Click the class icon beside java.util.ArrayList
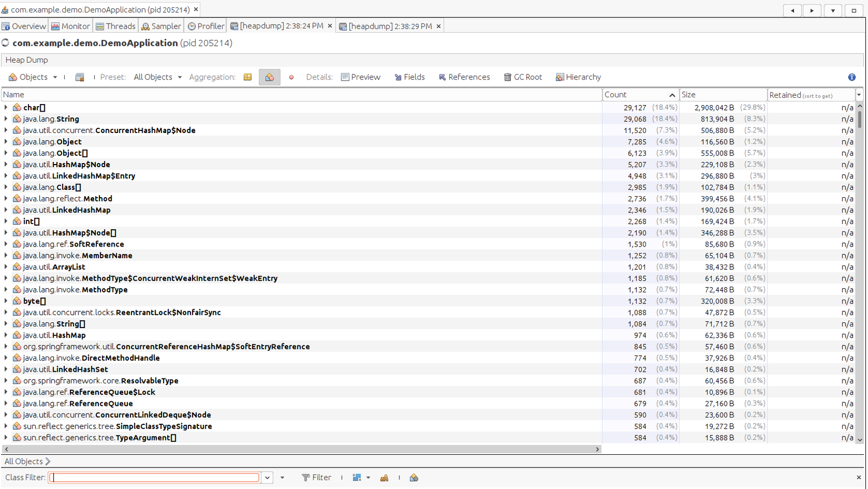Image resolution: width=868 pixels, height=489 pixels. 17,267
